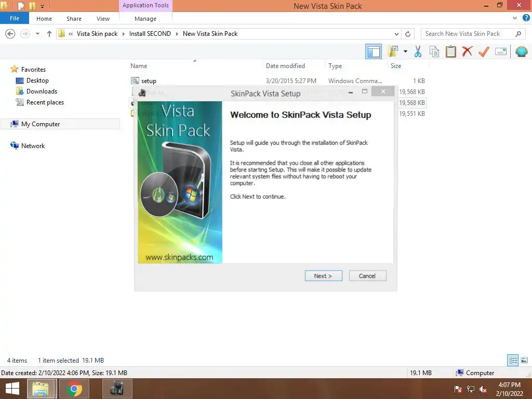This screenshot has height=399, width=532.
Task: Open Desktop in navigation pane
Action: pyautogui.click(x=37, y=81)
